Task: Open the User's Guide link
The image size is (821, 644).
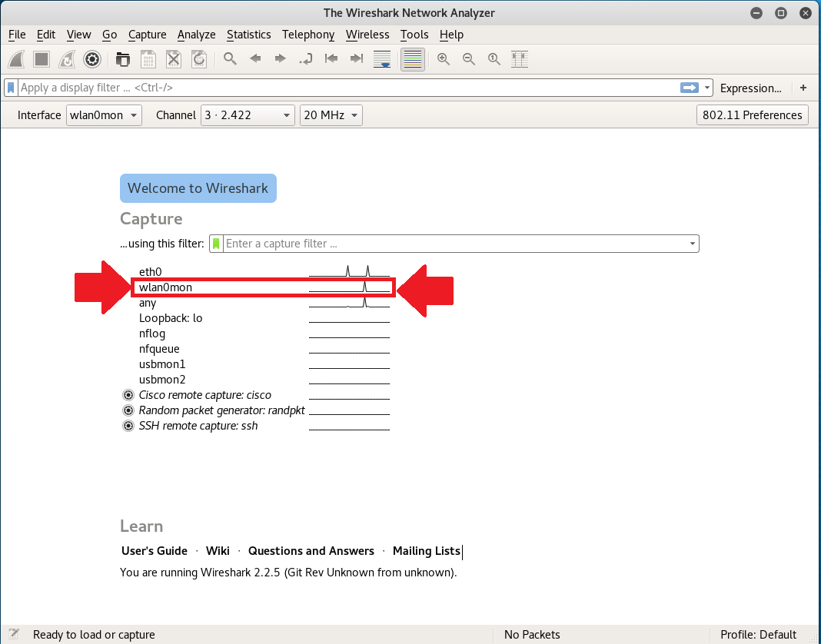Action: 154,551
